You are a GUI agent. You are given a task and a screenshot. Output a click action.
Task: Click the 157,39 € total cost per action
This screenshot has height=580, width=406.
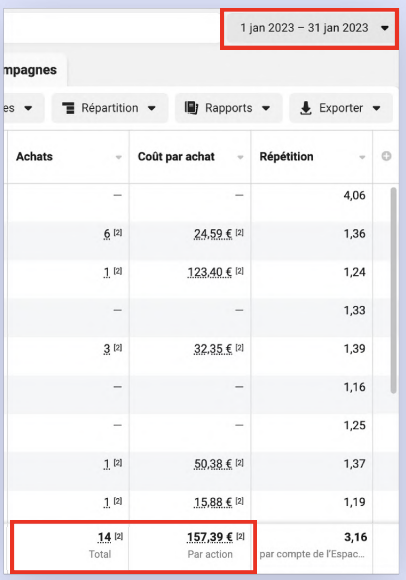[210, 537]
